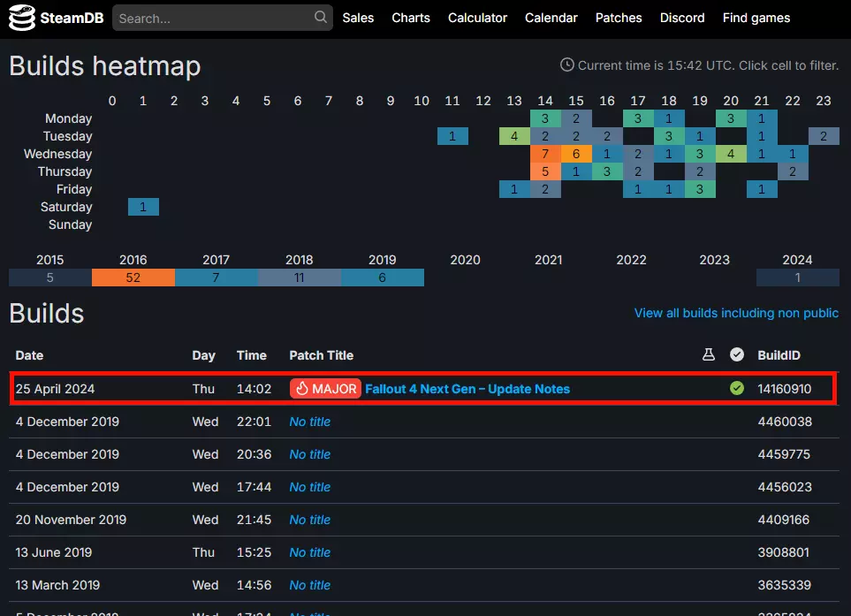This screenshot has width=851, height=616.
Task: Select Wednesday hour 22 cell showing 1
Action: pos(793,154)
